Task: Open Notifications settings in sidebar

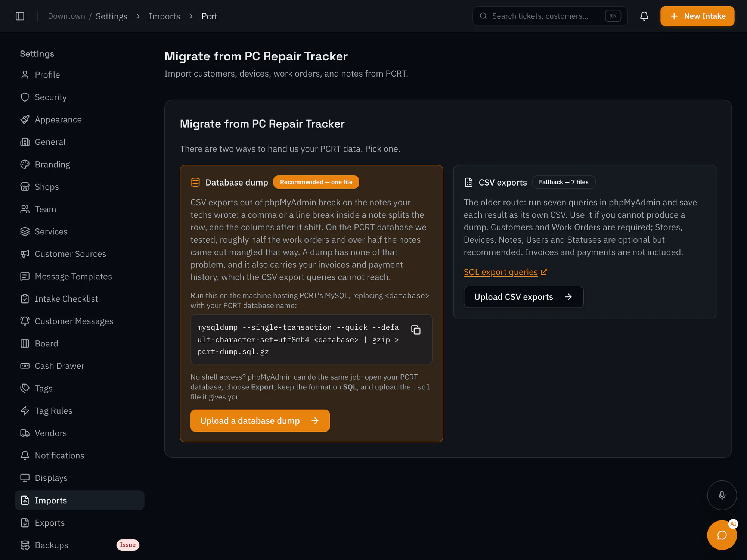Action: (80, 455)
